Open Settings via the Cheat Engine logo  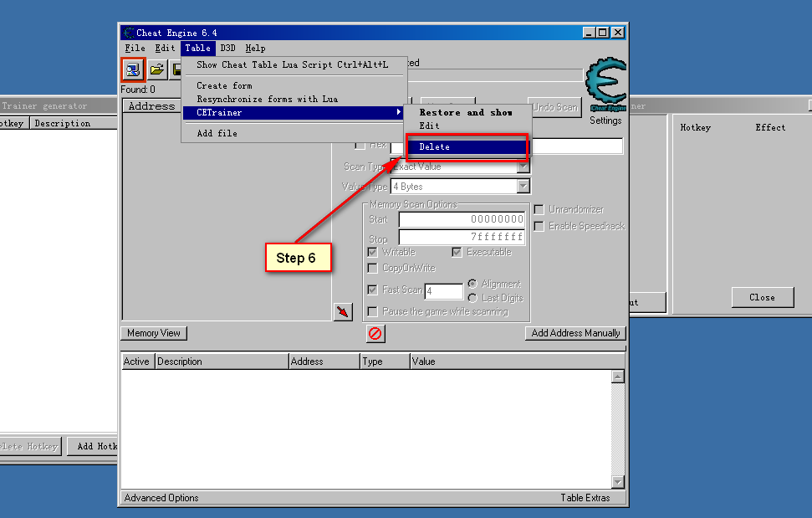click(606, 84)
